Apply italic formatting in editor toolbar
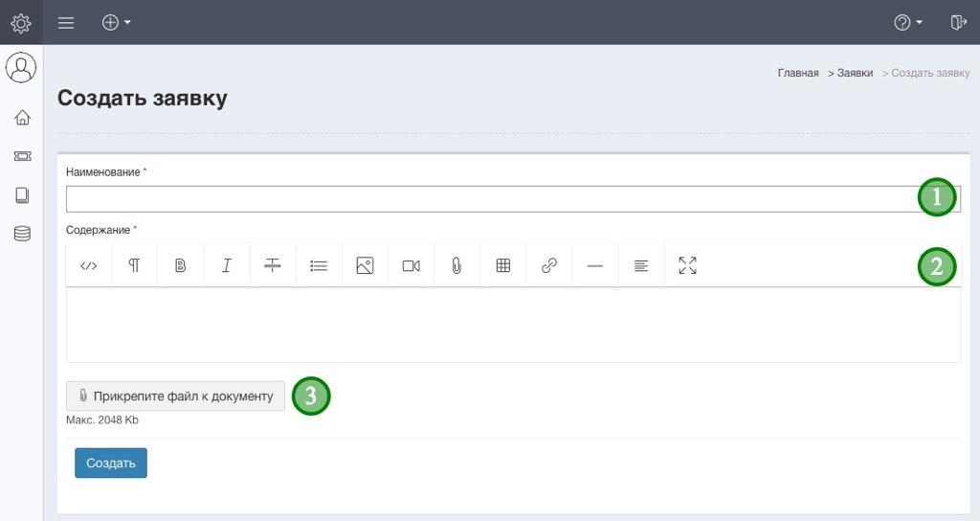The height and width of the screenshot is (521, 980). [227, 266]
